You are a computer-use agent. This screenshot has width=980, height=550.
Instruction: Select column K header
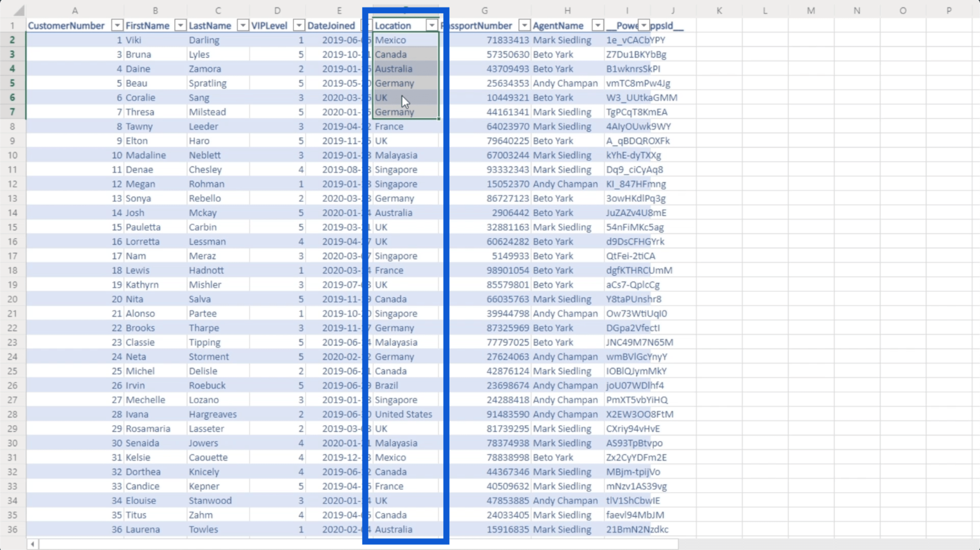point(719,11)
